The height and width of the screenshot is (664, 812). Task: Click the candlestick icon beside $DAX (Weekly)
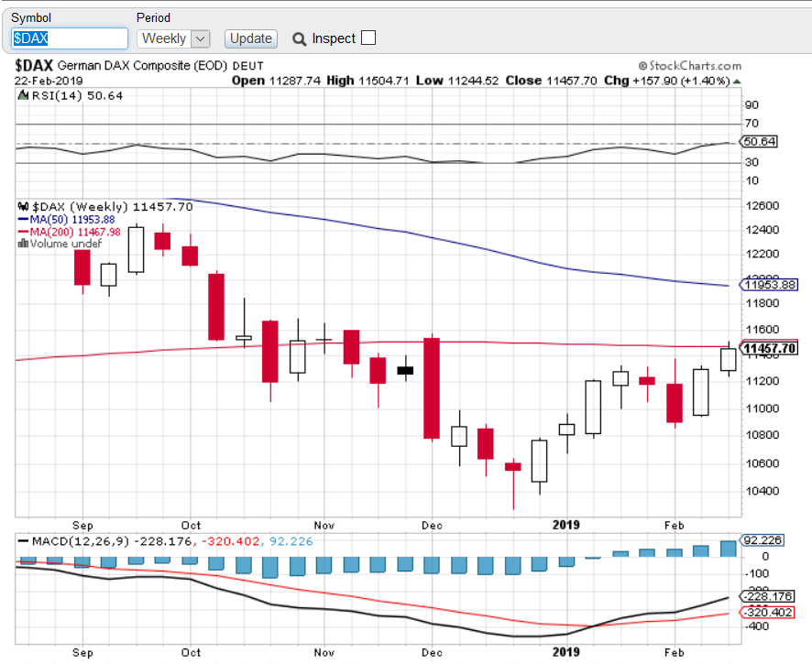point(24,207)
